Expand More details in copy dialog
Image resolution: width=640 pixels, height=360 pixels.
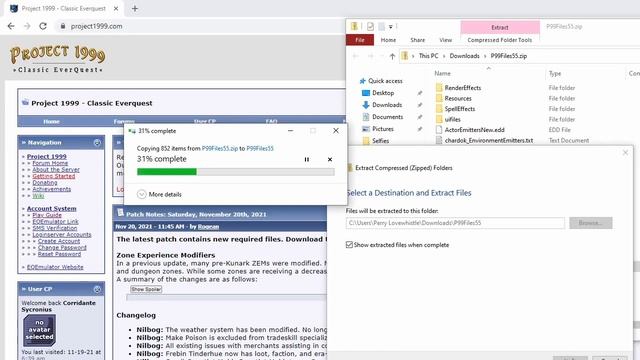[x=160, y=194]
